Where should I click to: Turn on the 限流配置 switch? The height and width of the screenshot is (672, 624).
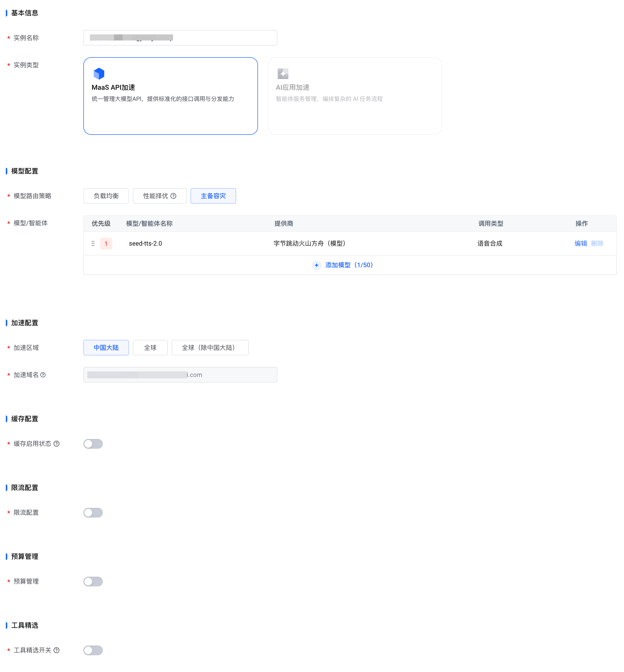point(93,513)
